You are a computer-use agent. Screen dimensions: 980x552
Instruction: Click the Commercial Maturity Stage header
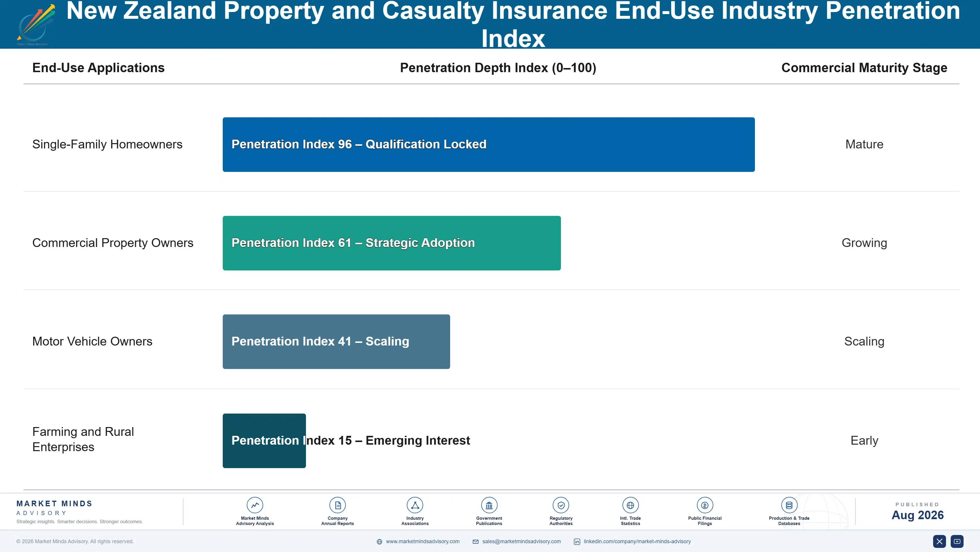coord(864,68)
